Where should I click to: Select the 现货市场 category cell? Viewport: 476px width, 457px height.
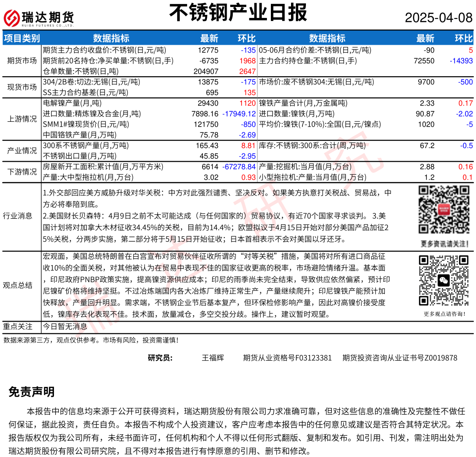(x=22, y=87)
